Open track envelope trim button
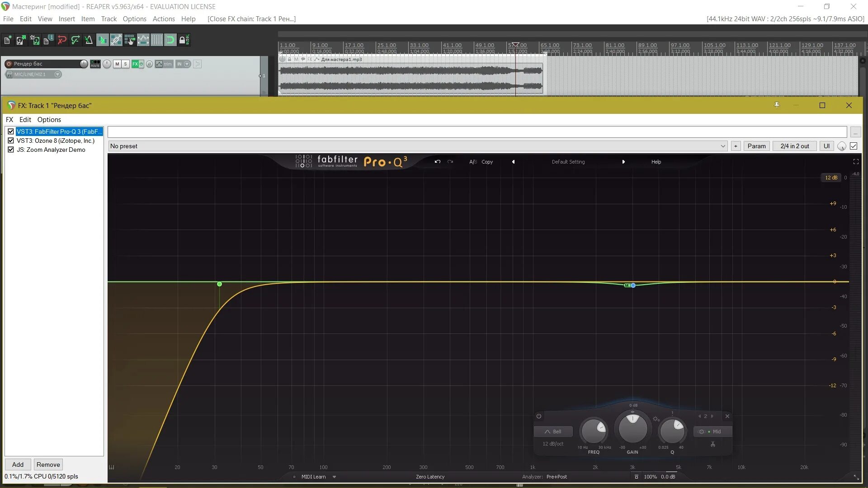Viewport: 868px width, 488px height. (164, 64)
